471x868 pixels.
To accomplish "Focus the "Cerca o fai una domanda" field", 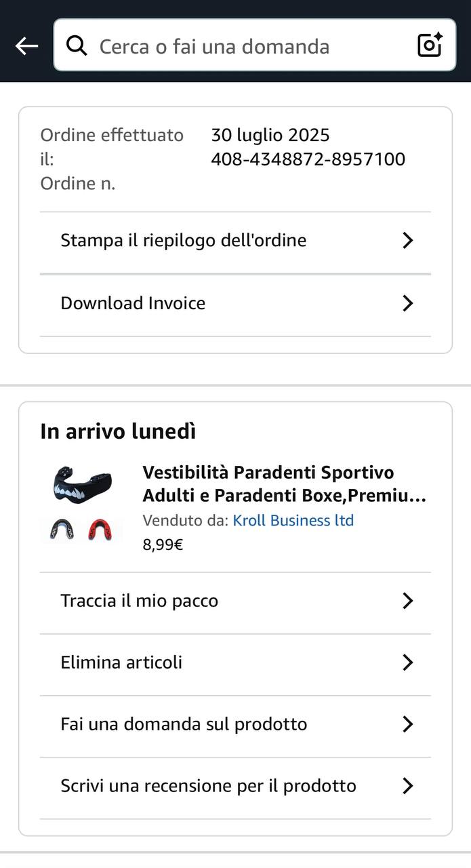I will (x=244, y=46).
